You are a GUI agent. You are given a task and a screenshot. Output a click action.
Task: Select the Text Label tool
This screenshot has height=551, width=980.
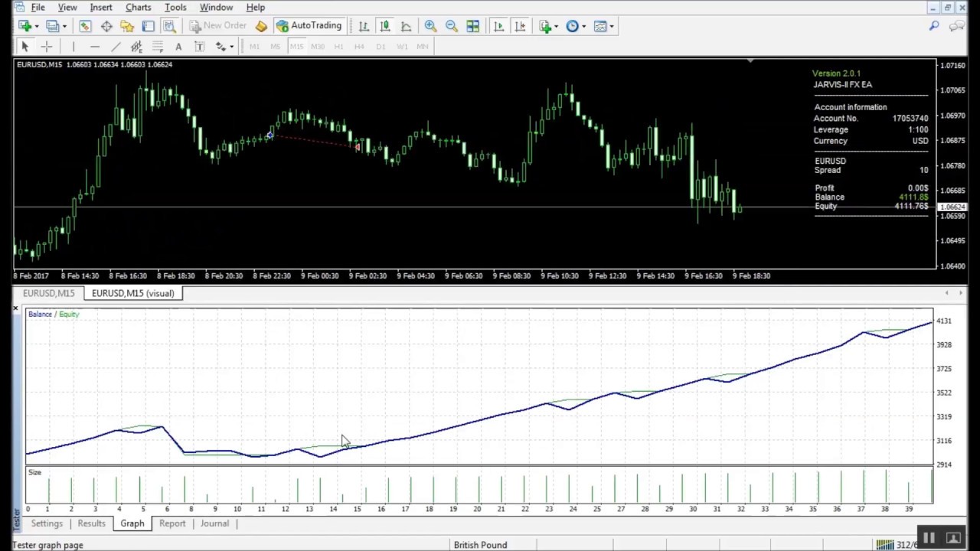(199, 47)
